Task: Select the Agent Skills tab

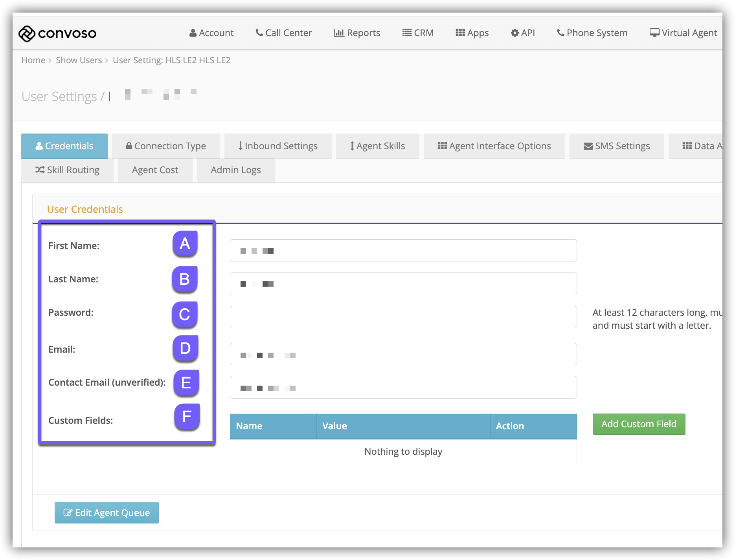Action: [x=377, y=146]
